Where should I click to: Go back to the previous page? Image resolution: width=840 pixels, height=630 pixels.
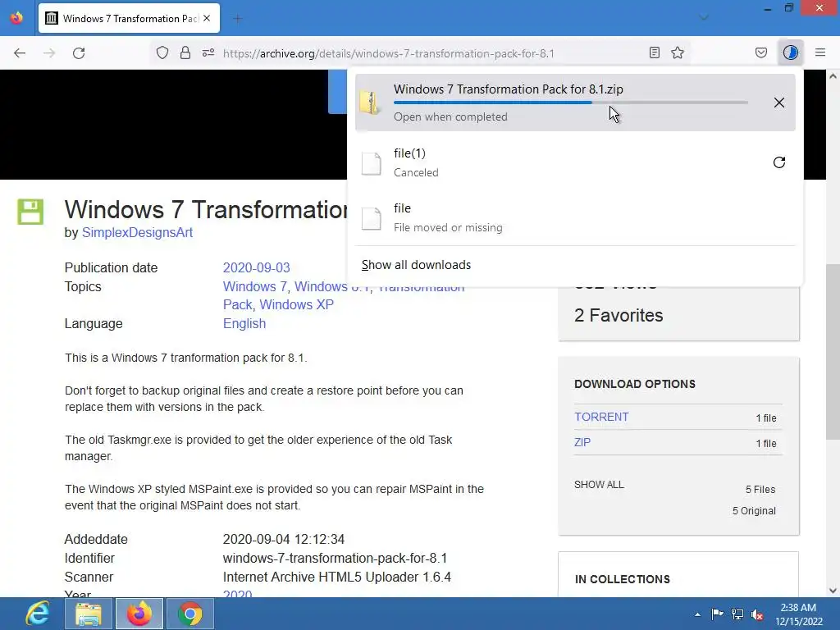[20, 53]
